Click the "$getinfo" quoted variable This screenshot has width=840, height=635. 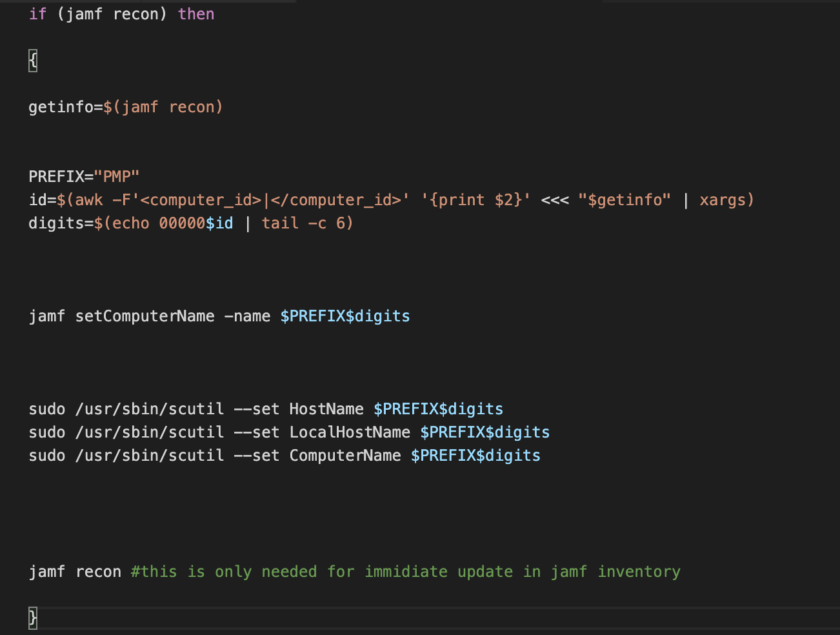(625, 200)
